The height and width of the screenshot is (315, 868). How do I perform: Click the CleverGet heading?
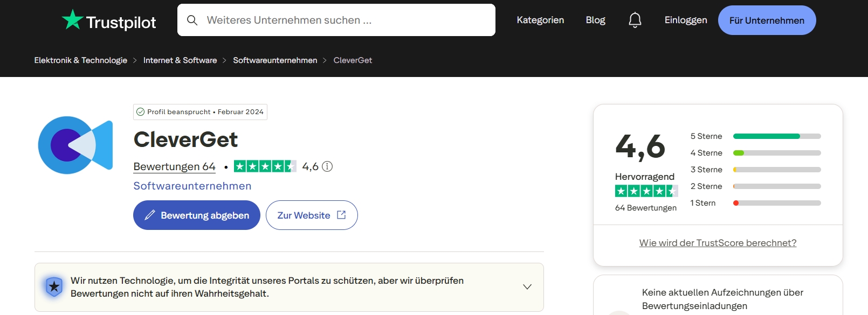[x=185, y=140]
